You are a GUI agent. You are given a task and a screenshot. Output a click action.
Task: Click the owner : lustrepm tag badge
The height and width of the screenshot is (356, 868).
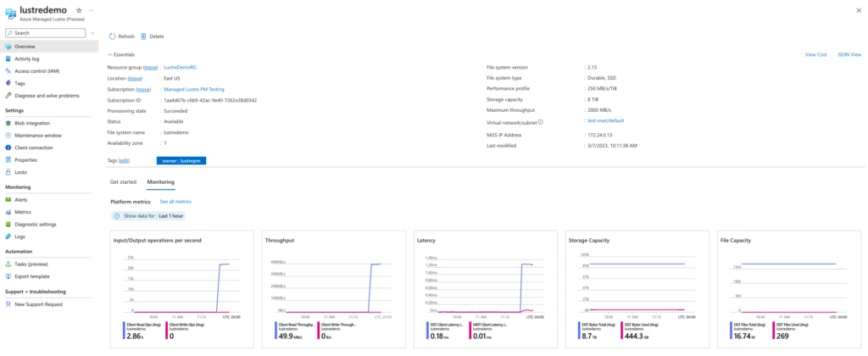[x=181, y=160]
